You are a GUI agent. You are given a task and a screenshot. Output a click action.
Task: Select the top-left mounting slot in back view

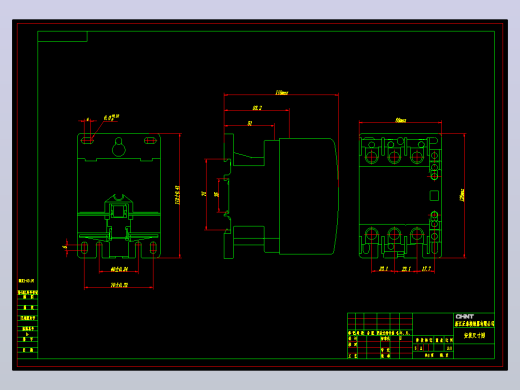coord(87,140)
